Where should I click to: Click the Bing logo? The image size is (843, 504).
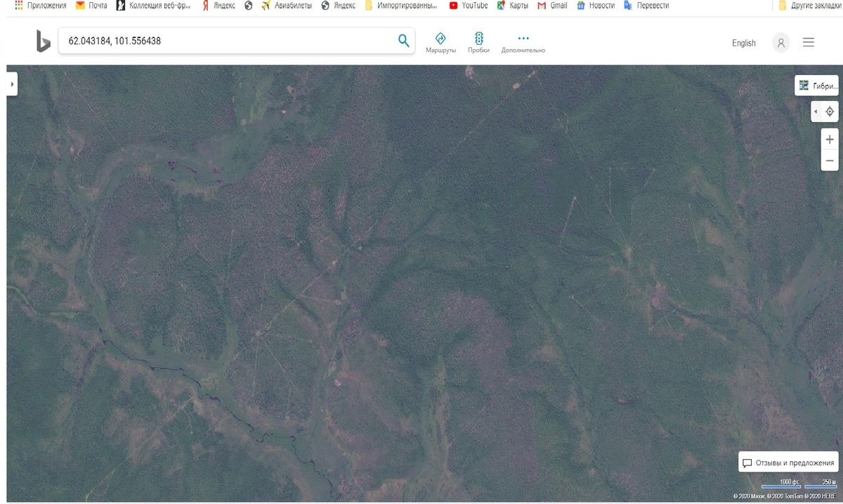pyautogui.click(x=43, y=41)
